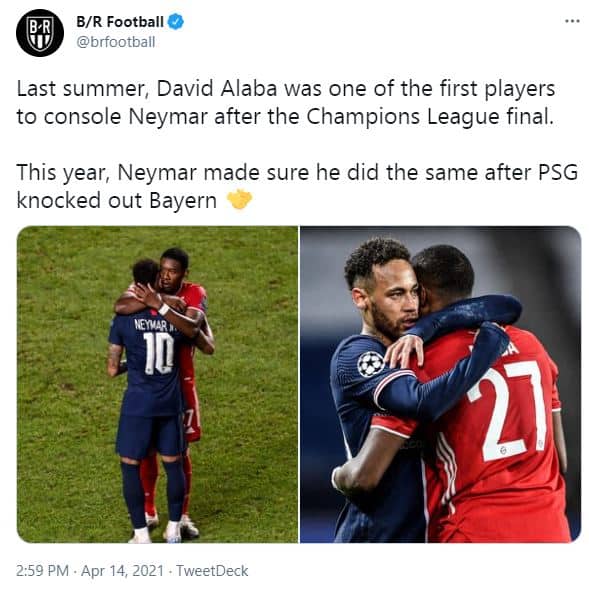Click the Apr 14, 2021 date link

tap(123, 570)
